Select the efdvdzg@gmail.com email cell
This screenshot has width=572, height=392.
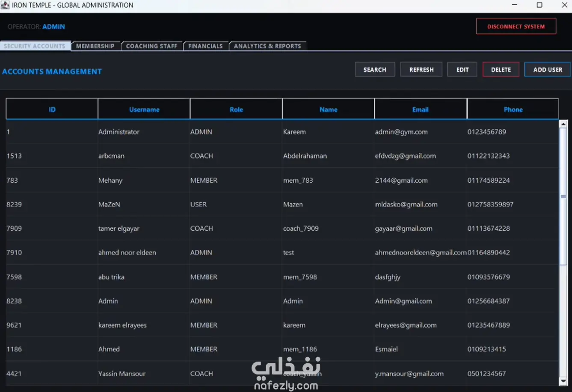pyautogui.click(x=421, y=156)
